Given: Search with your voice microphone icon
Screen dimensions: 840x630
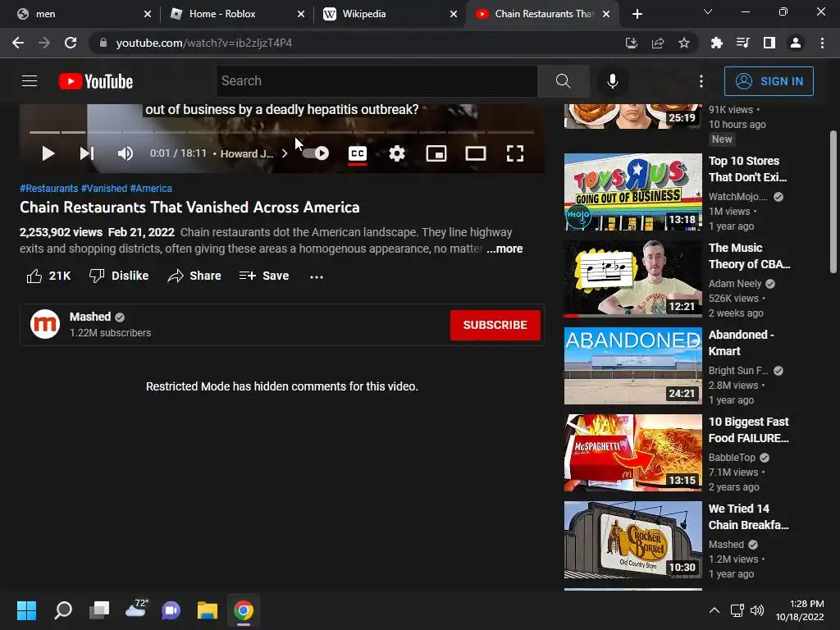Looking at the screenshot, I should (612, 81).
